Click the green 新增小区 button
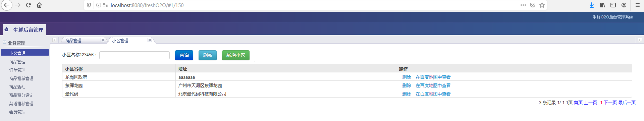 tap(236, 55)
